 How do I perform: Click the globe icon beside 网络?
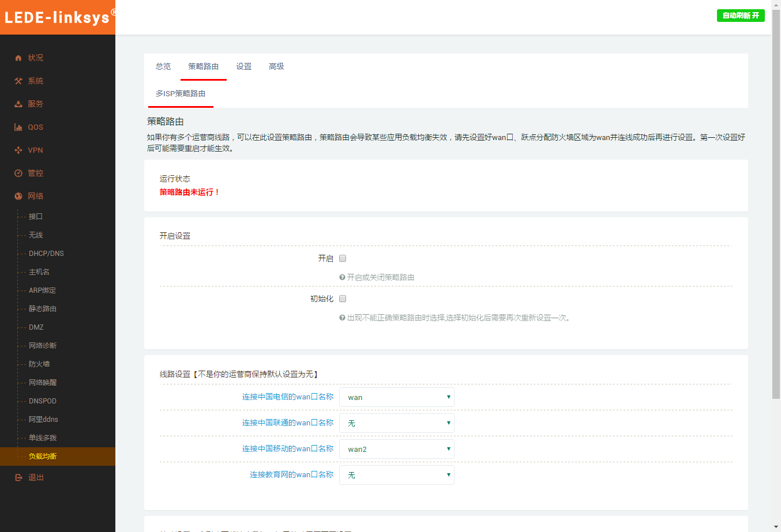(x=18, y=196)
